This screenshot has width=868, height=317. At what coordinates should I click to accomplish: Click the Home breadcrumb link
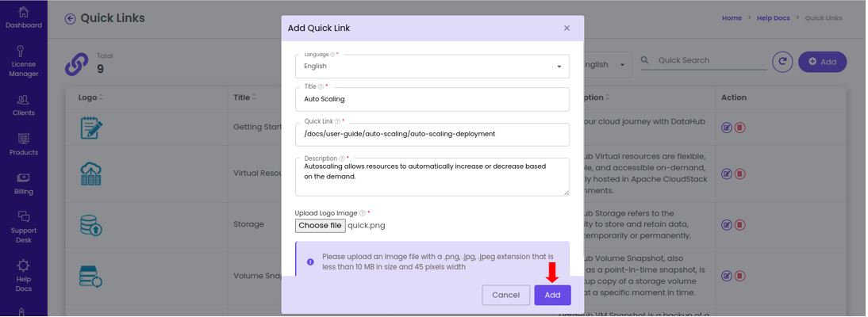[x=732, y=18]
